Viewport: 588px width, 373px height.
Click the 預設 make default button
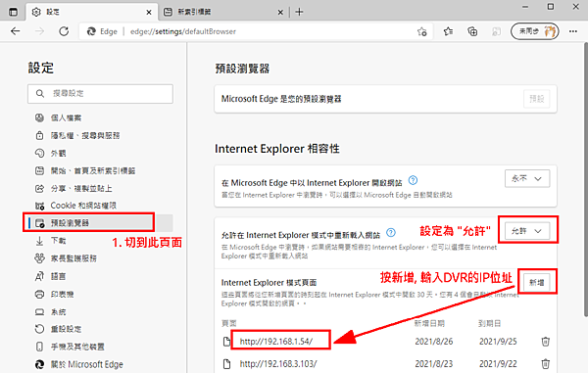(537, 99)
